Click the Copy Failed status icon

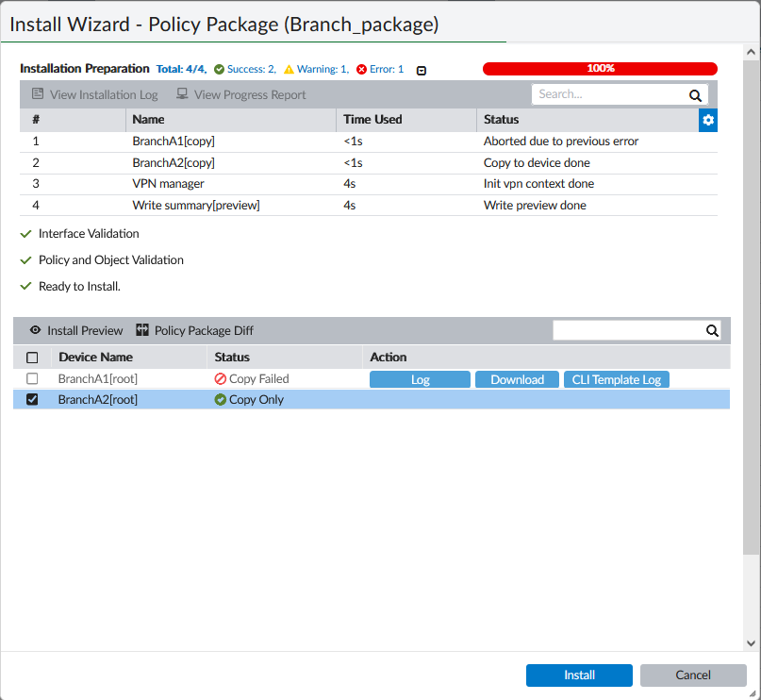click(x=221, y=378)
